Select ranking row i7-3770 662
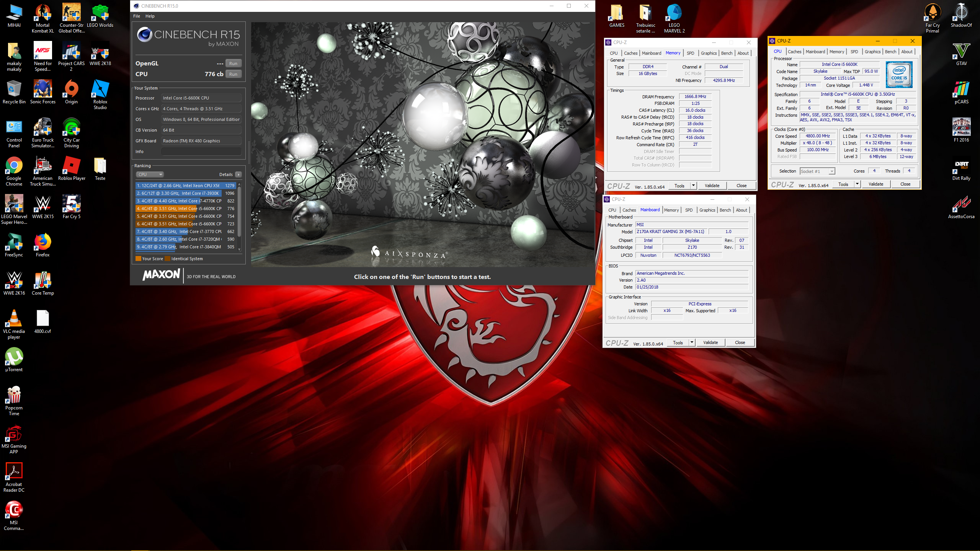Image resolution: width=980 pixels, height=551 pixels. 186,231
